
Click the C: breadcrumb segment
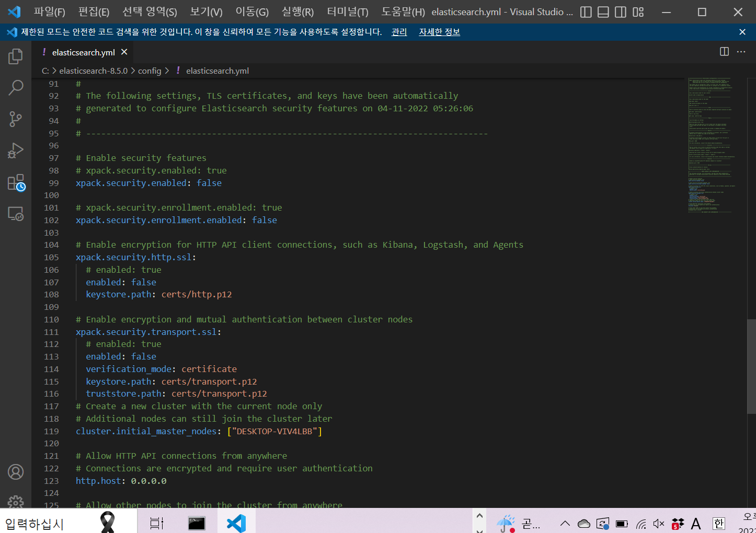[x=45, y=71]
